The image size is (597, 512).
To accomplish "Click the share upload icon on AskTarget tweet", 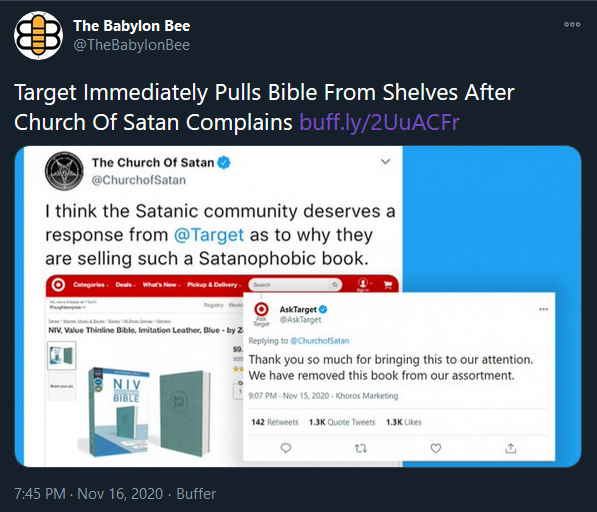I will [x=511, y=448].
